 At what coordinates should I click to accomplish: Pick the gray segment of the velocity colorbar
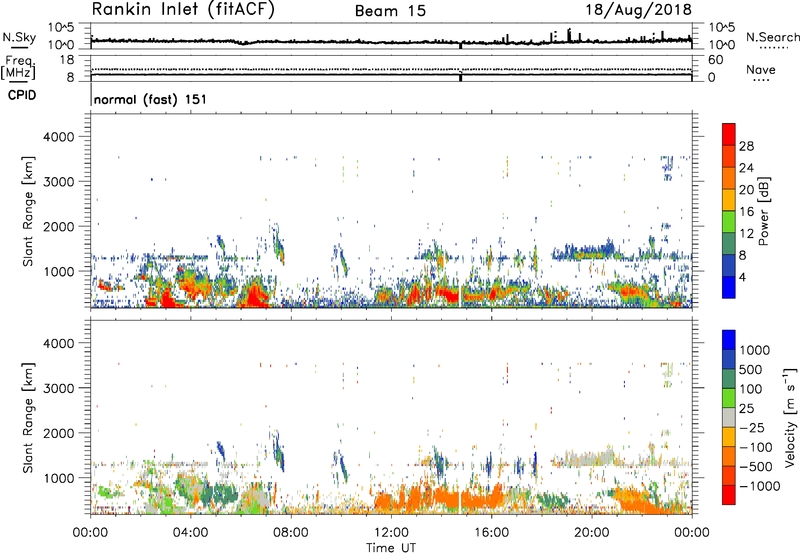pyautogui.click(x=729, y=417)
